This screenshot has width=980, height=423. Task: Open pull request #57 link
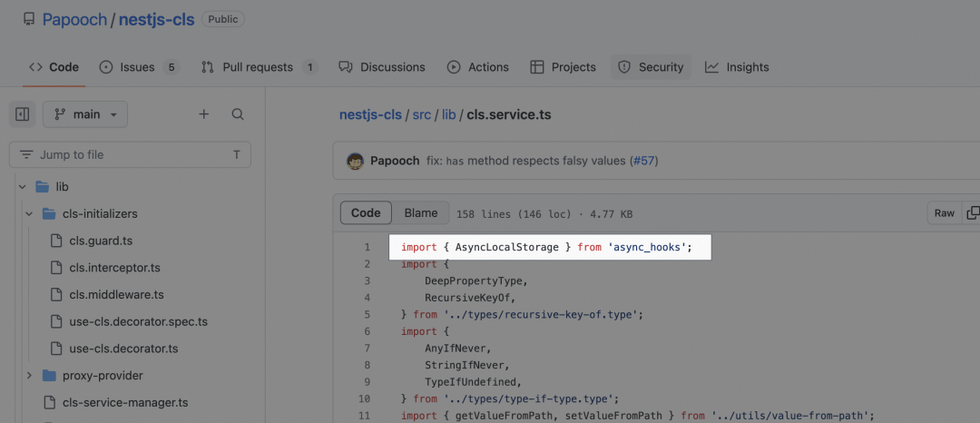coord(643,161)
